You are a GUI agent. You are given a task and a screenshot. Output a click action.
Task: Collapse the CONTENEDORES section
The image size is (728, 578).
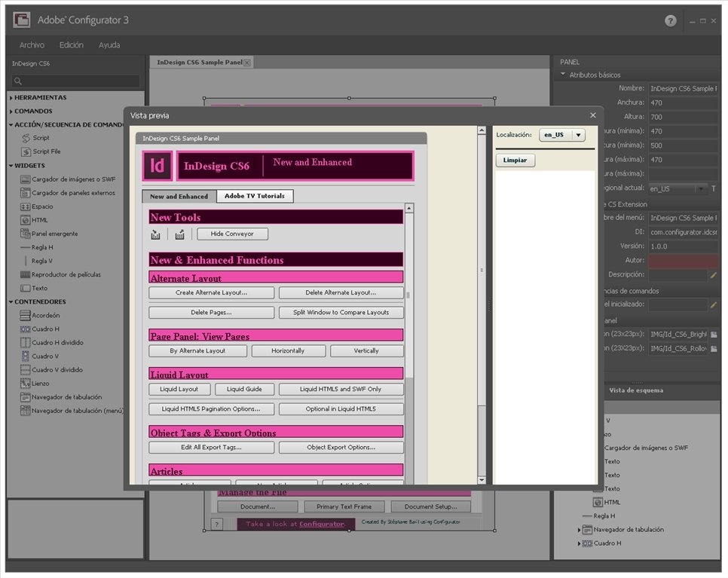pos(11,301)
